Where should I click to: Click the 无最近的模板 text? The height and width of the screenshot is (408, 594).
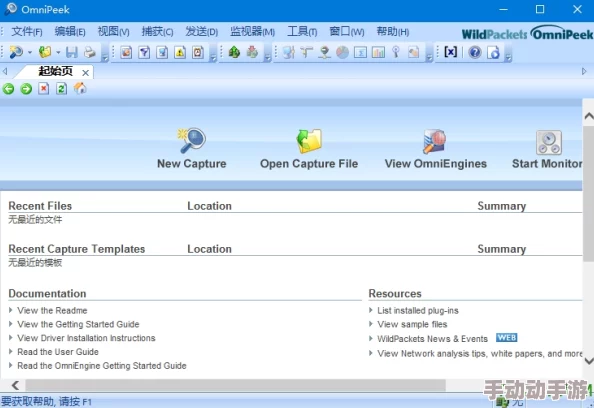(x=35, y=263)
